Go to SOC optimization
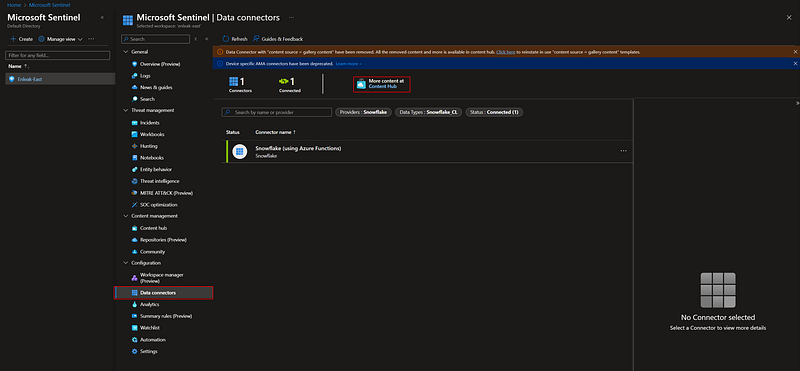 point(159,205)
